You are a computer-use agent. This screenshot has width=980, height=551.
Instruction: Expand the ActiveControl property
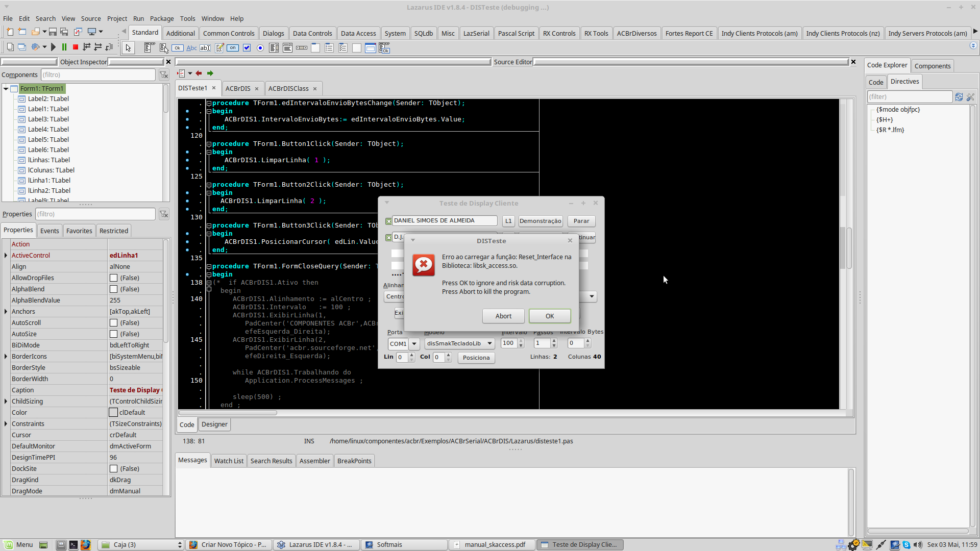[x=6, y=256]
